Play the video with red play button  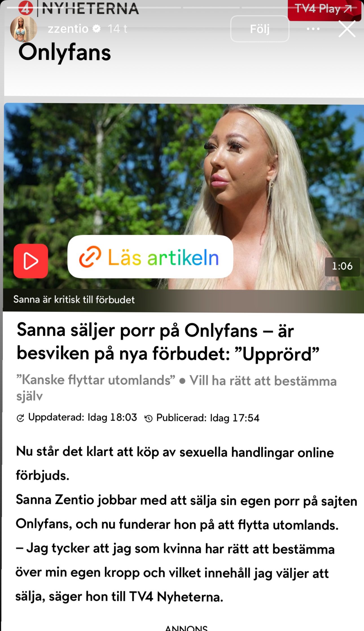coord(31,261)
